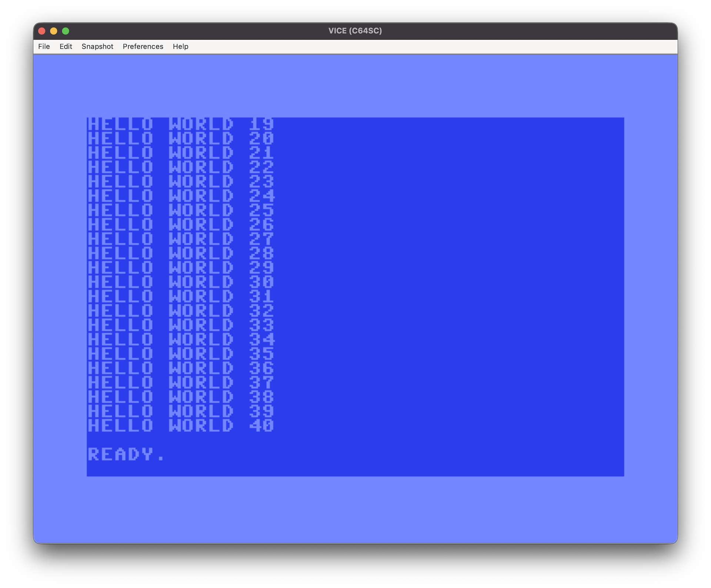Click the VICE (C64SC) title bar text

tap(355, 31)
